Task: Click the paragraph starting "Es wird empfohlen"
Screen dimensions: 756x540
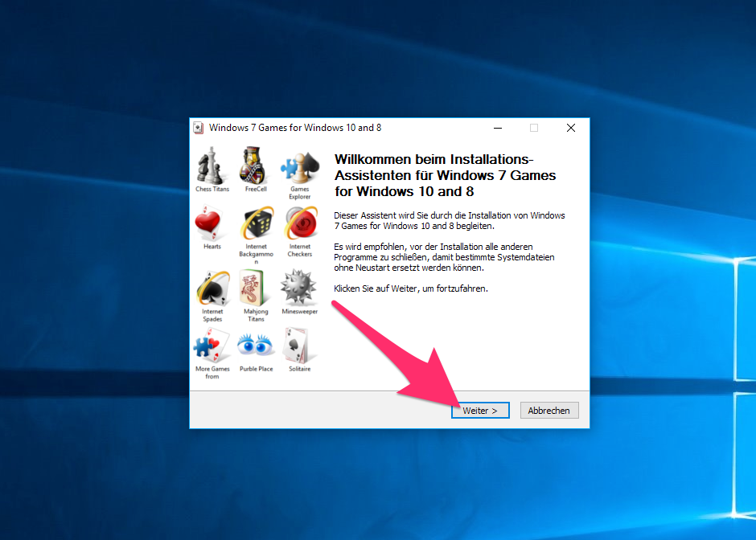Action: tap(444, 257)
